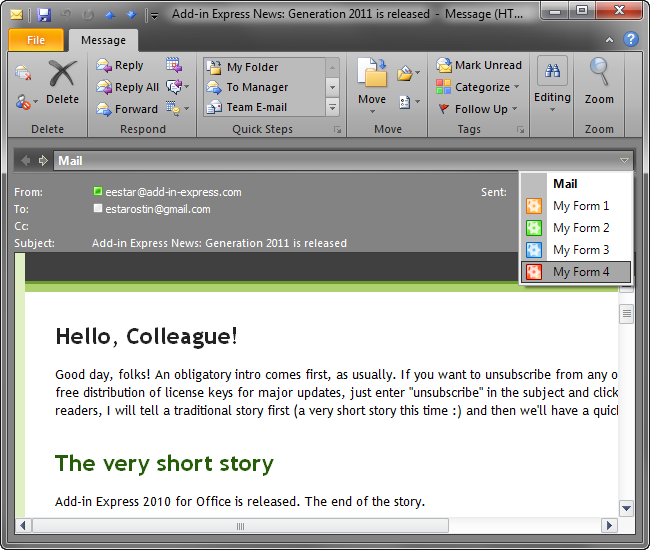Select Mail in the forms dropdown list

pyautogui.click(x=577, y=184)
